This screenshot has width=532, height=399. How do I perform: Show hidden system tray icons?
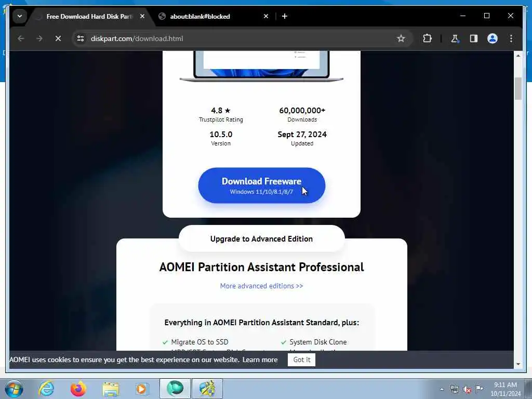point(442,390)
